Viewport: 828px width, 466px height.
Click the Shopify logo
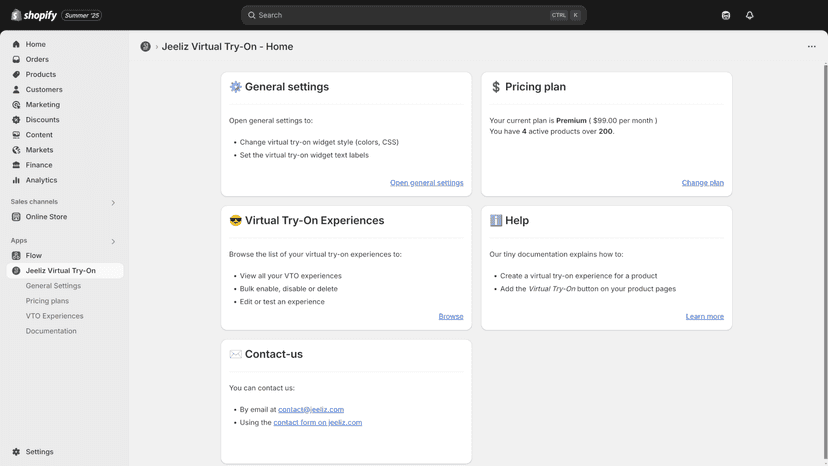34,15
